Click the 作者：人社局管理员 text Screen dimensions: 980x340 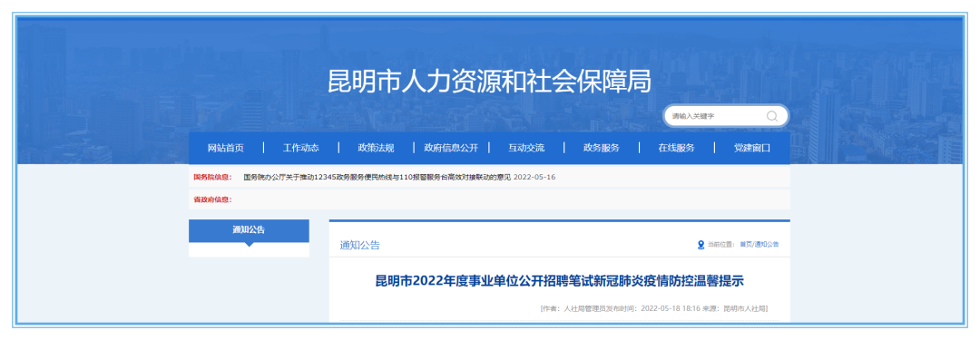575,309
